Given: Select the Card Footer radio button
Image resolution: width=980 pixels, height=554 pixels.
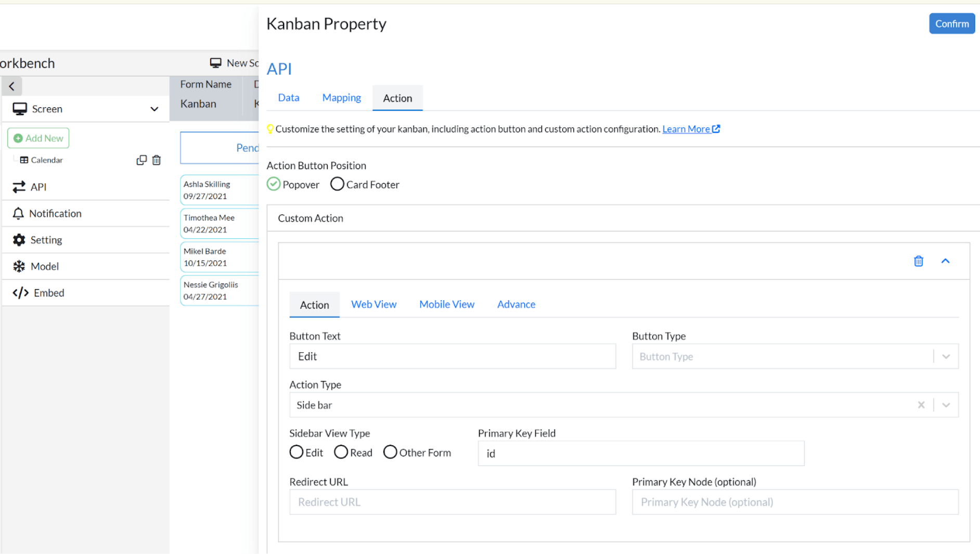Looking at the screenshot, I should point(337,184).
